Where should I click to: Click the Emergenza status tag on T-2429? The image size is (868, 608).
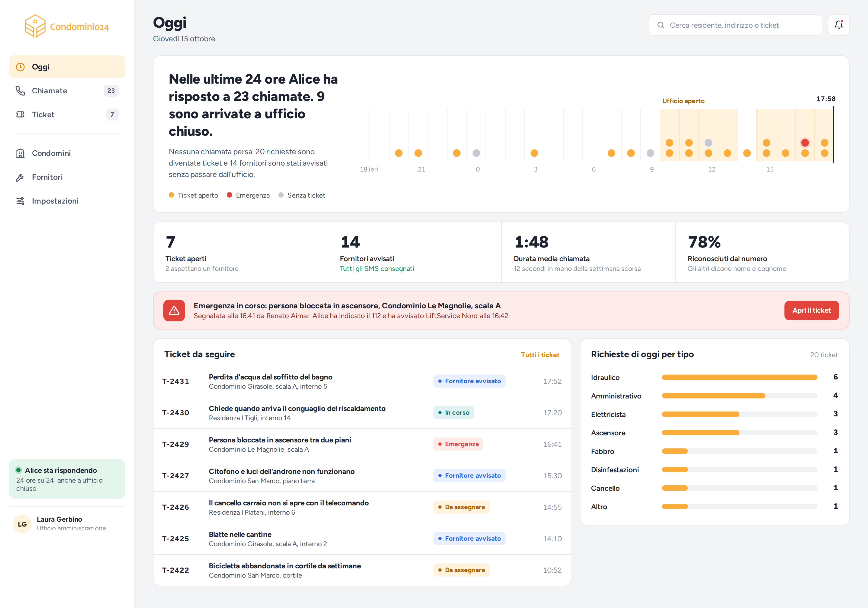click(458, 444)
